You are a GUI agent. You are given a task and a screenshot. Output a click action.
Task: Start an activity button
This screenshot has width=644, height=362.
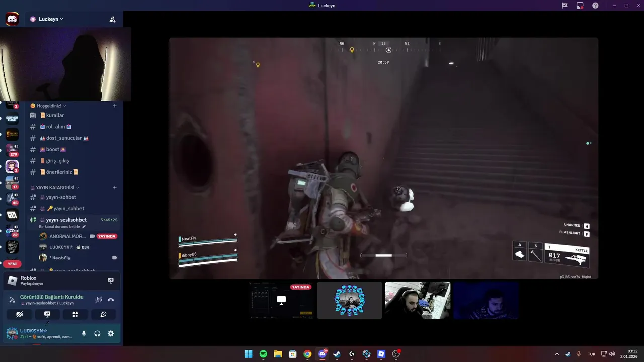tap(75, 314)
